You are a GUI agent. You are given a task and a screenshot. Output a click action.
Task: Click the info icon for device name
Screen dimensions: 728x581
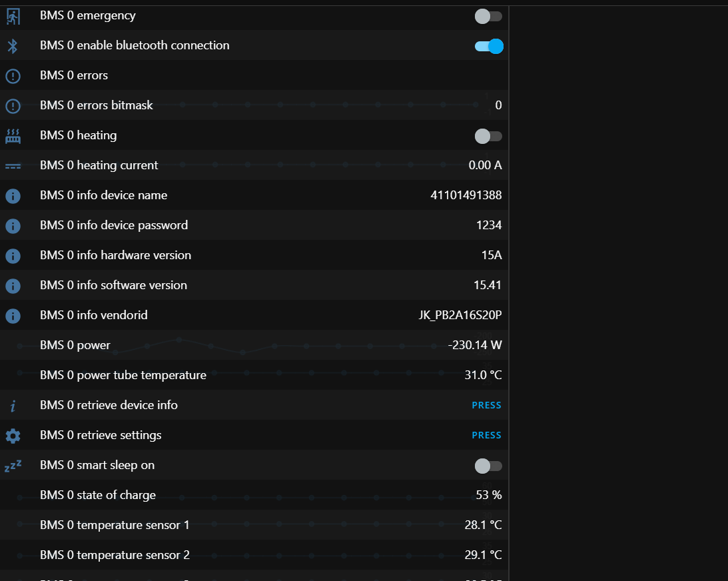pyautogui.click(x=13, y=196)
